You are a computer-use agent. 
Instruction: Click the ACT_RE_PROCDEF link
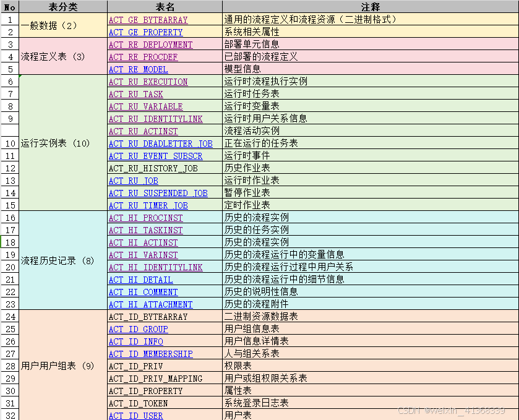(143, 57)
